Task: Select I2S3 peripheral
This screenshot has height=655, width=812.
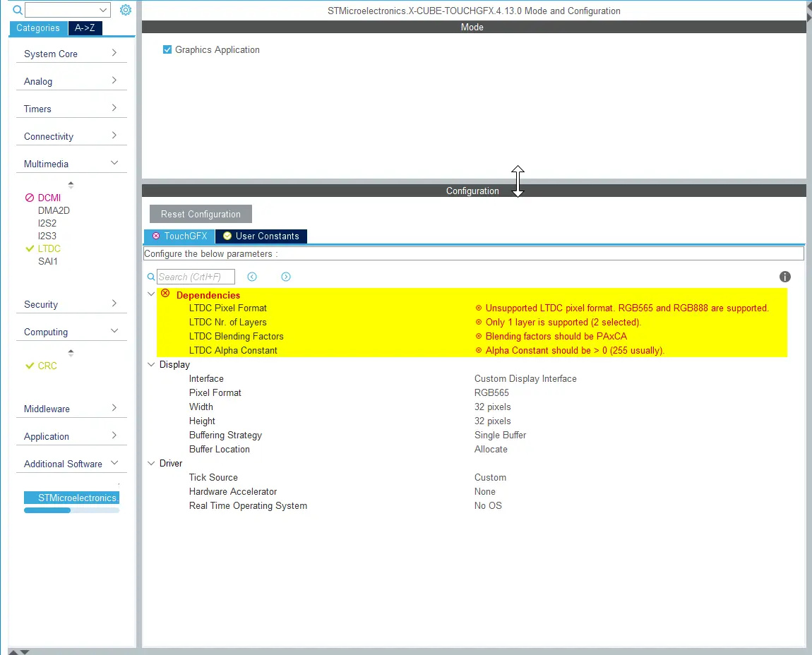Action: (47, 236)
